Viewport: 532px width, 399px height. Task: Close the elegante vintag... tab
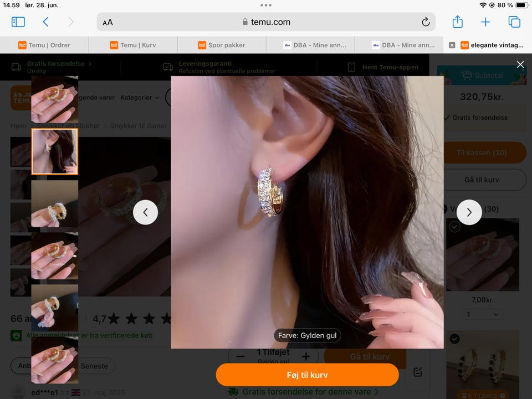pos(452,45)
